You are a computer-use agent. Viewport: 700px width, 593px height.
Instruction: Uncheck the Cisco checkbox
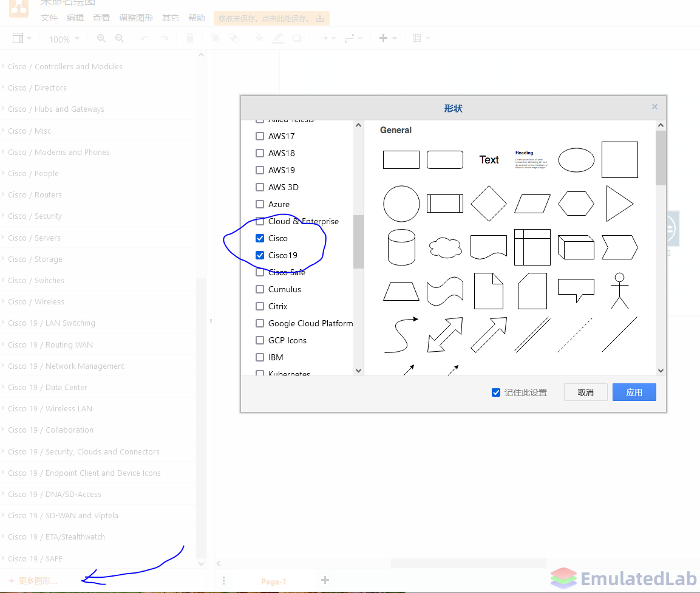(260, 238)
